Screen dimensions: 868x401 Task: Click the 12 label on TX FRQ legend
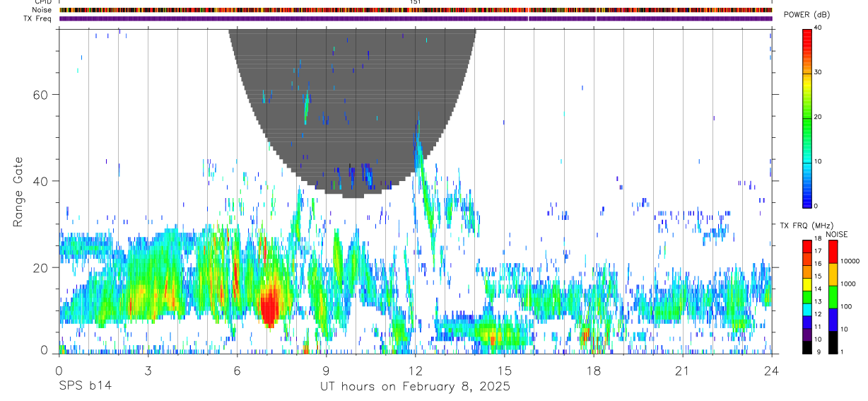pyautogui.click(x=818, y=314)
